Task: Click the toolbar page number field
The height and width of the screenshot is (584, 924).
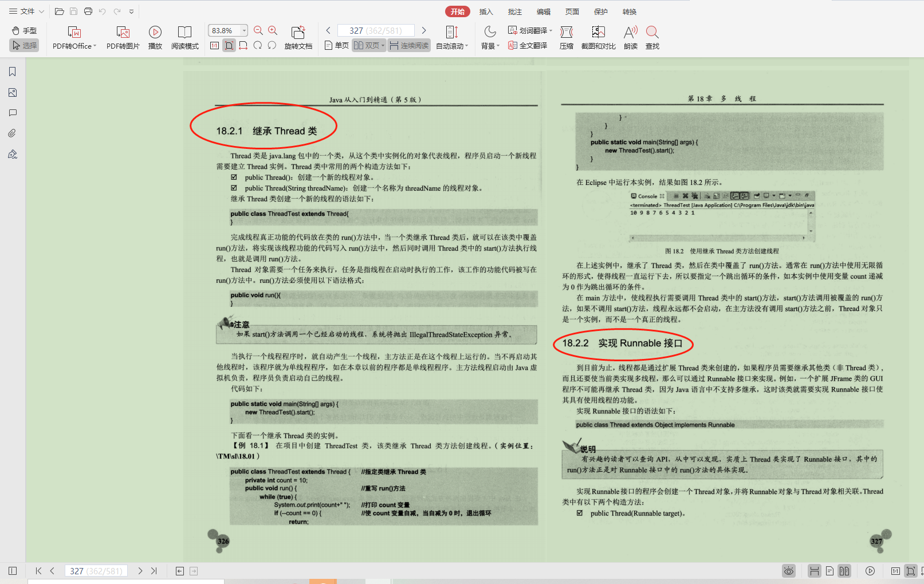Action: click(x=377, y=30)
